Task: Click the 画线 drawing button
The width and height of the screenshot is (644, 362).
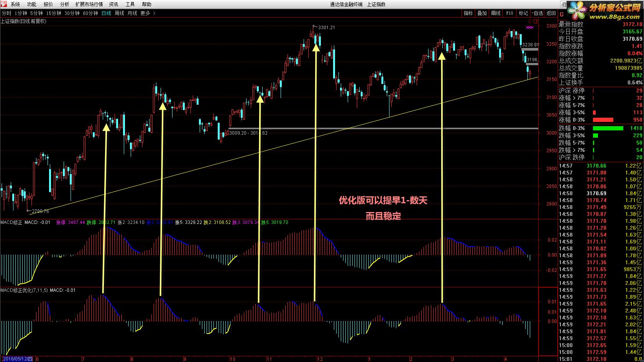Action: pos(496,13)
